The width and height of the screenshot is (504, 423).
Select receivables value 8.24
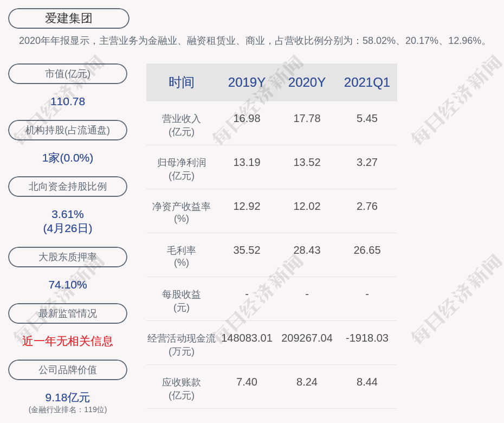click(x=307, y=382)
